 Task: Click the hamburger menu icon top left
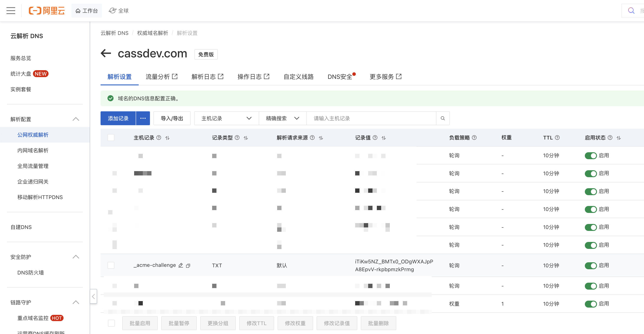[x=10, y=10]
